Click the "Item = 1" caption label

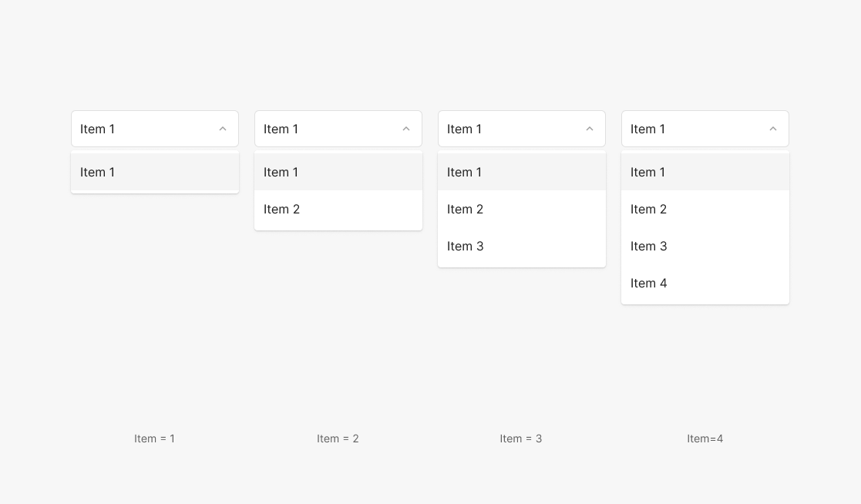click(x=154, y=438)
